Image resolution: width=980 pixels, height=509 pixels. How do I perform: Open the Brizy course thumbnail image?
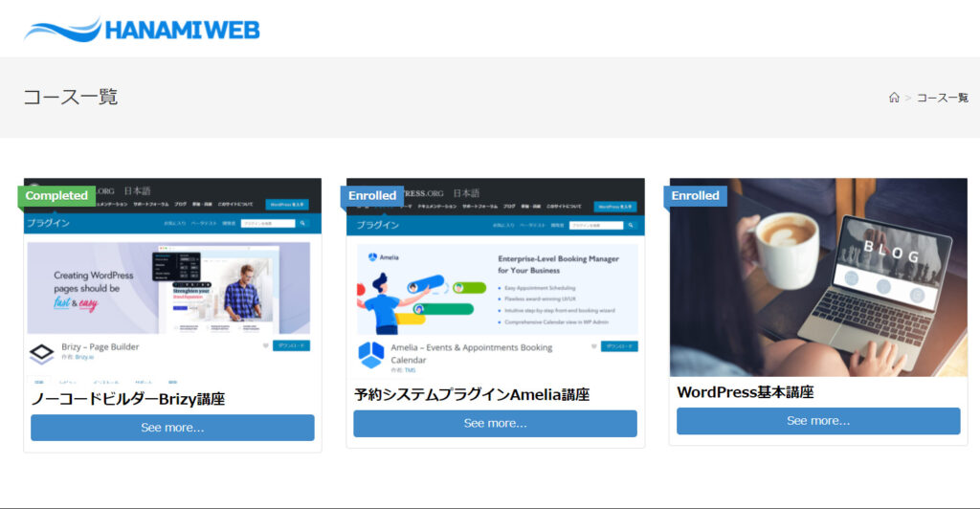172,281
